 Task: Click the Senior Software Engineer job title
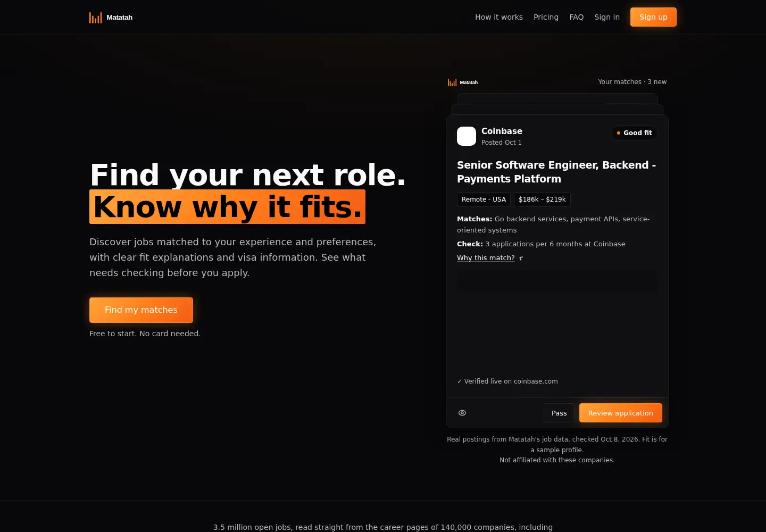(556, 172)
